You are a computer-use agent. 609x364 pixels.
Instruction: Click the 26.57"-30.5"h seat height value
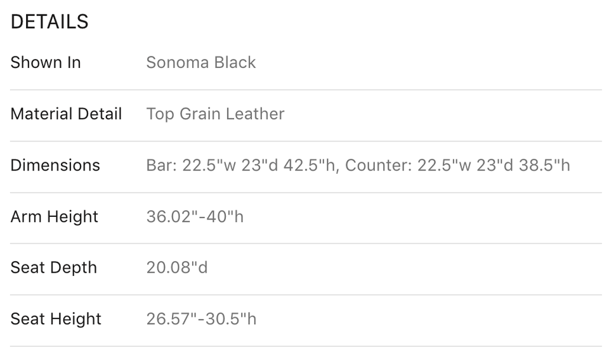pos(201,319)
